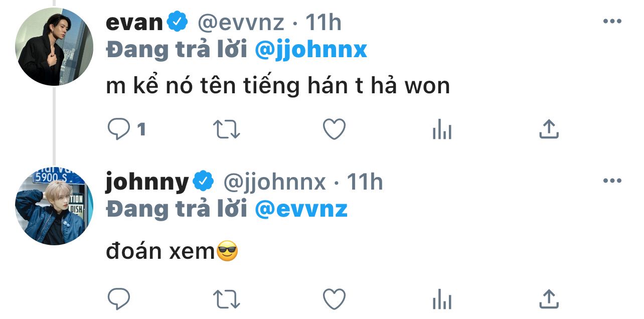Reply to johnny's tweet

[x=119, y=299]
